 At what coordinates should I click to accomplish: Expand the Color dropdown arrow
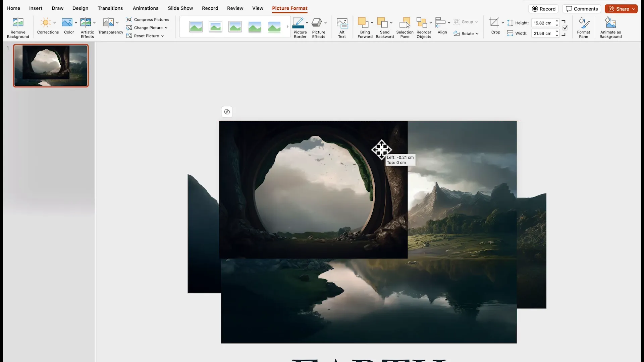tap(76, 23)
